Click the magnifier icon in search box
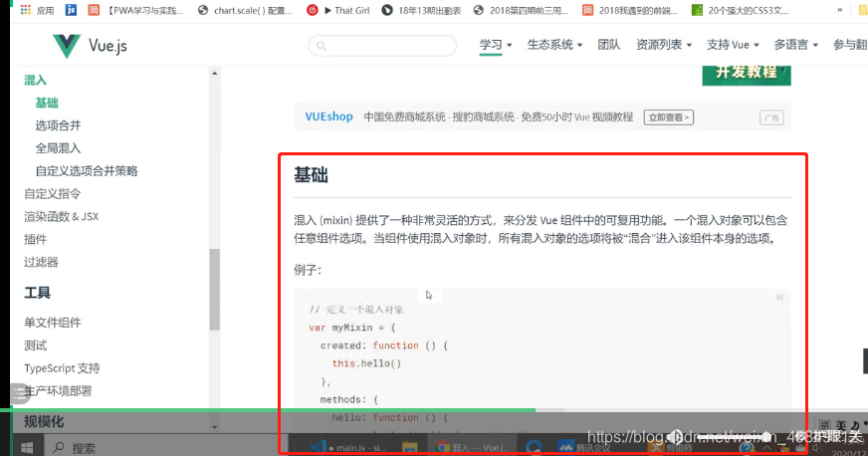Viewport: 868px width, 456px height. click(322, 46)
